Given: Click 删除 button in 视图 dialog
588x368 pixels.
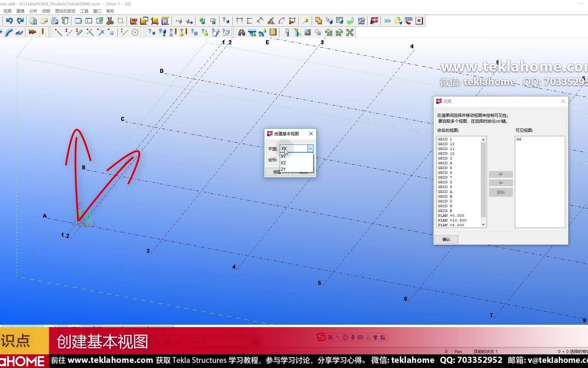Looking at the screenshot, I should tap(501, 193).
